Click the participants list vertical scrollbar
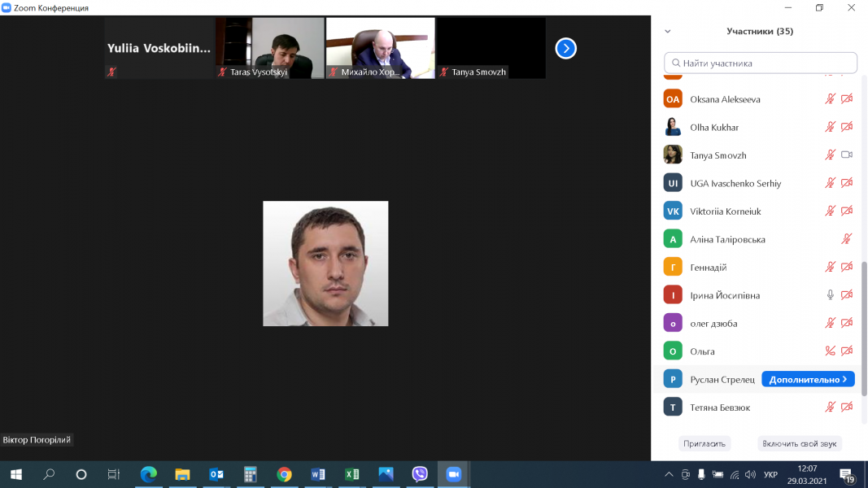The width and height of the screenshot is (868, 488). coord(863,325)
